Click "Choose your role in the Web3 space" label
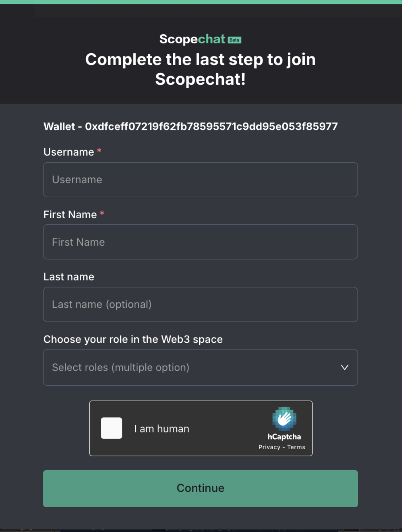Screen dimensions: 402x532 [133, 339]
